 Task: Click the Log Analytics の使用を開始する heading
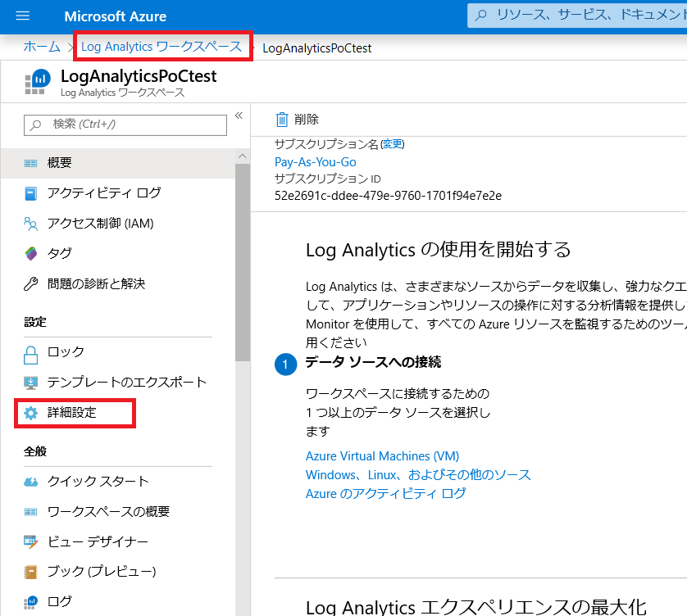[438, 250]
